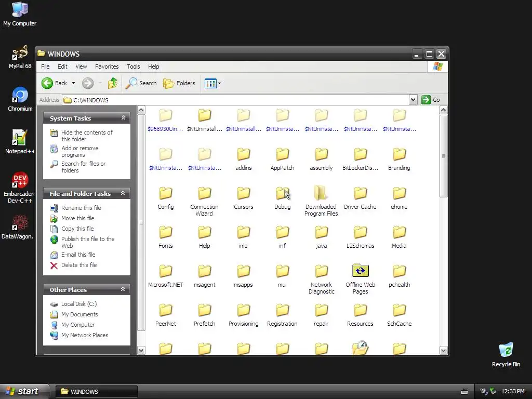Toggle the Folders tree view button
The image size is (532, 399).
179,83
